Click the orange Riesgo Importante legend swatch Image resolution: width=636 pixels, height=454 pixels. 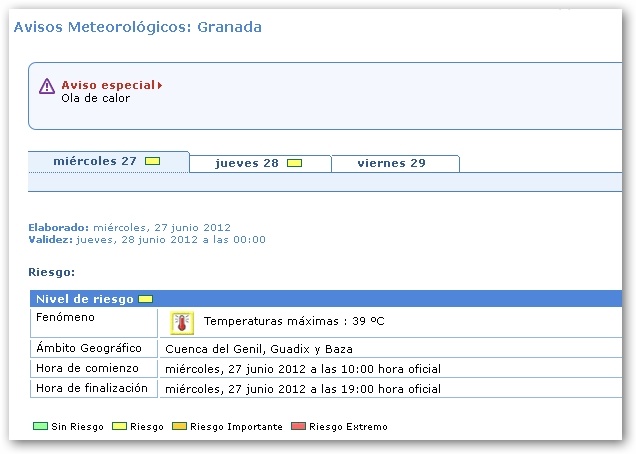180,427
